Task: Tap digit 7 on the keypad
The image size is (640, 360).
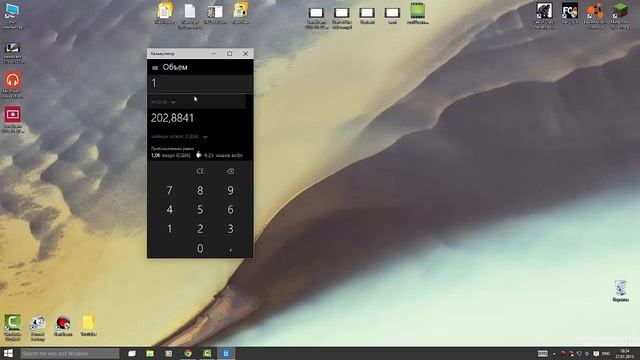Action: point(169,191)
